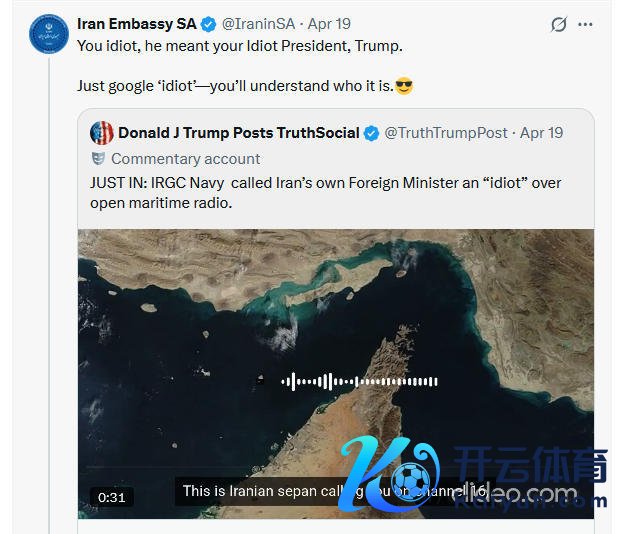Click the verified badge on the quoted account

371,133
